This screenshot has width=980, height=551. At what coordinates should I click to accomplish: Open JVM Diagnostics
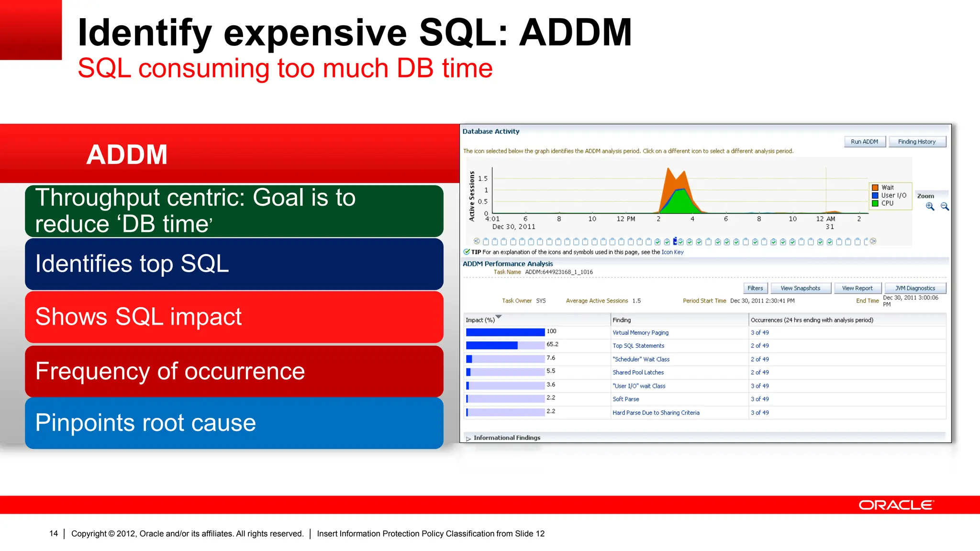914,288
